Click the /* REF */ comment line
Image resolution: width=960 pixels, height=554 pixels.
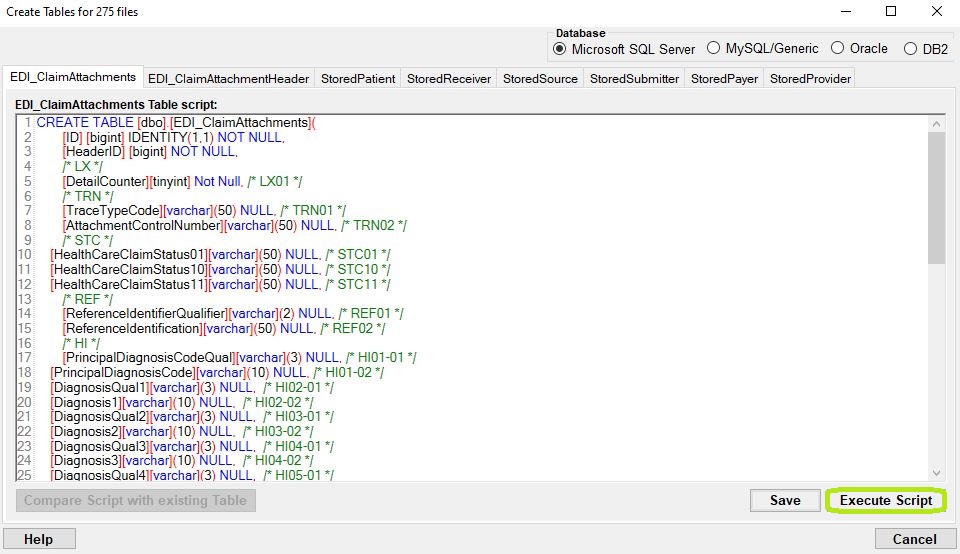click(88, 299)
